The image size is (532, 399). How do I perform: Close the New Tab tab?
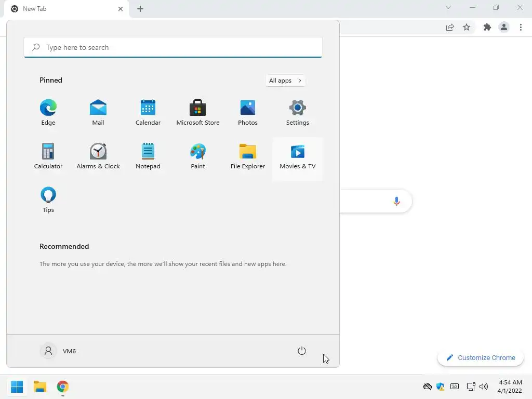click(x=121, y=9)
